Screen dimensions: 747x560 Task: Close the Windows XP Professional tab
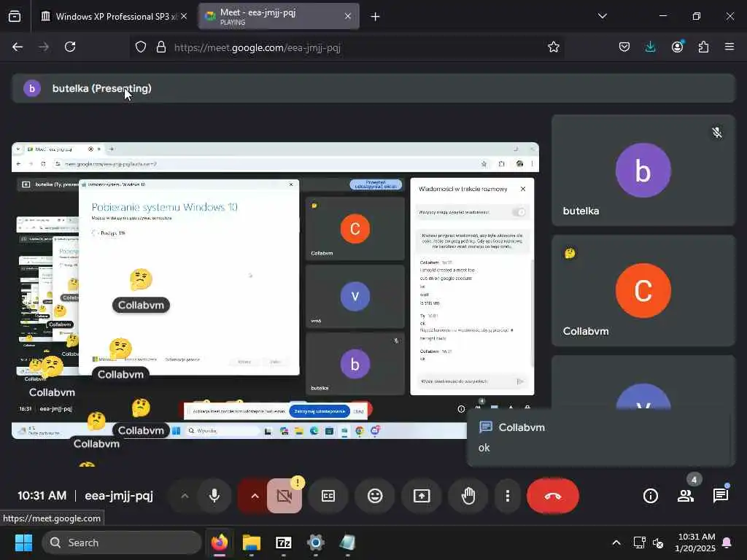pyautogui.click(x=184, y=16)
